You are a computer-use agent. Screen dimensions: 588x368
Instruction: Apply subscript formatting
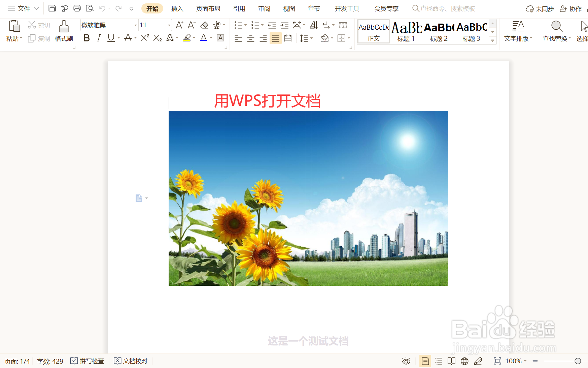(158, 38)
